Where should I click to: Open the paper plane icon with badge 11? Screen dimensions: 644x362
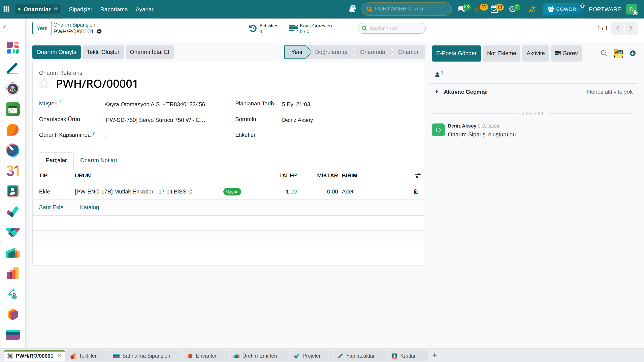coord(478,9)
